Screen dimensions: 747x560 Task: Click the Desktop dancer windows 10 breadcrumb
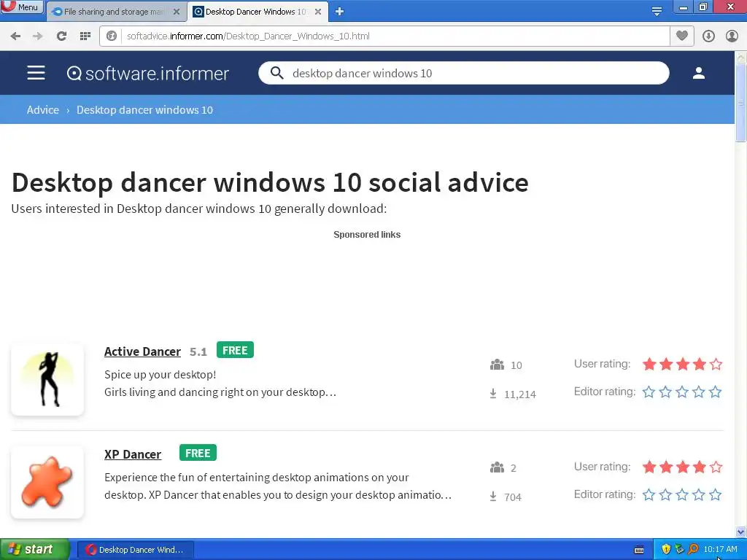coord(145,110)
